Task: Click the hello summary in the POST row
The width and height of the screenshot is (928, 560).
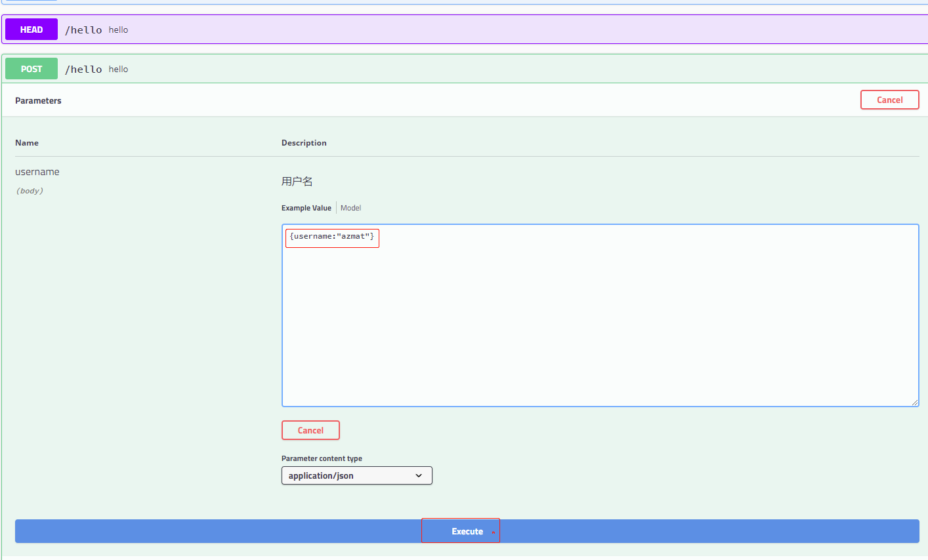Action: click(118, 69)
